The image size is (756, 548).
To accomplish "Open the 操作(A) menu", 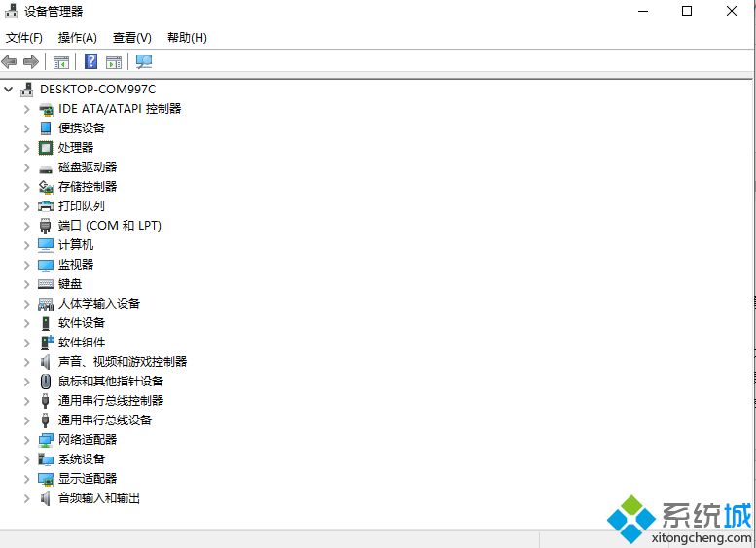I will coord(77,38).
